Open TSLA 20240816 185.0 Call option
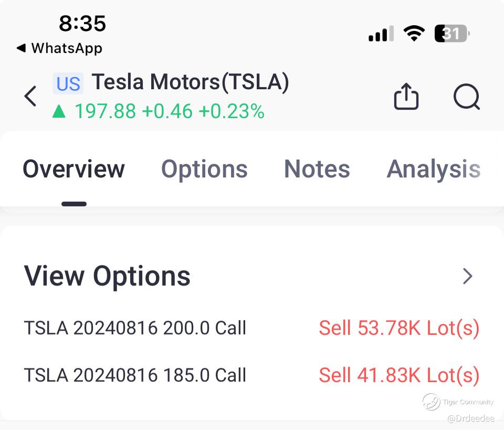504x430 pixels. point(135,375)
